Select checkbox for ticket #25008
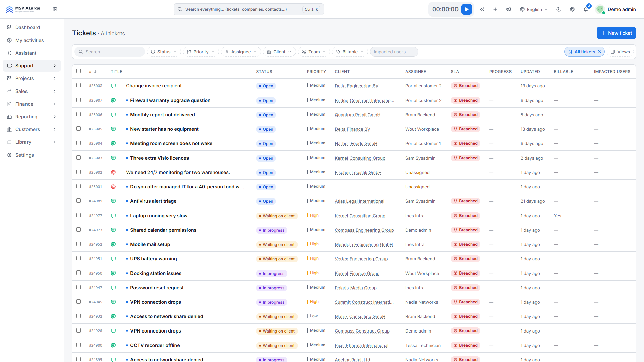 [79, 85]
